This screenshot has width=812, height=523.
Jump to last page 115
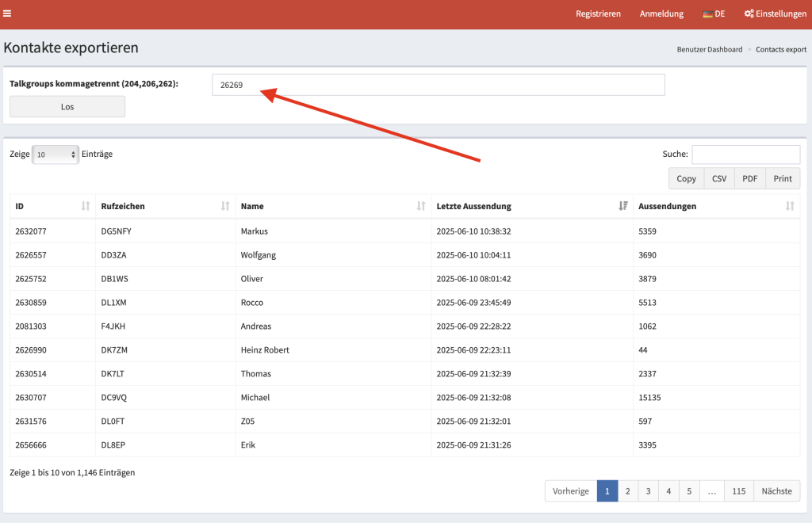(739, 491)
